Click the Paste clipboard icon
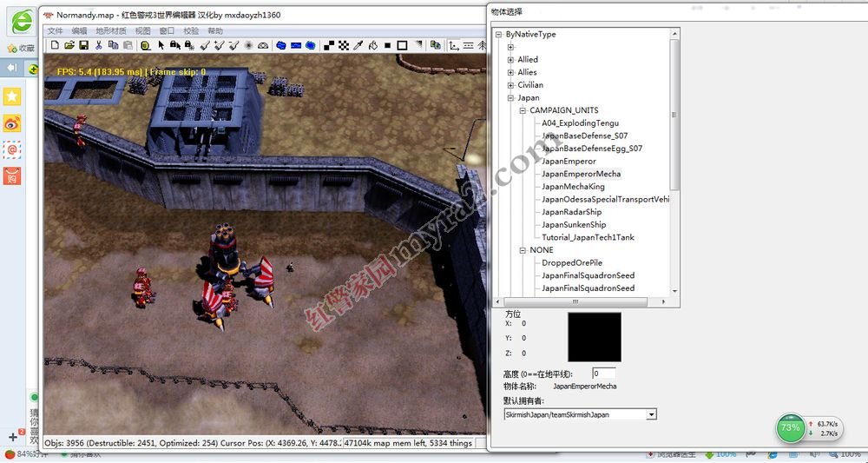868x463 pixels. click(128, 45)
